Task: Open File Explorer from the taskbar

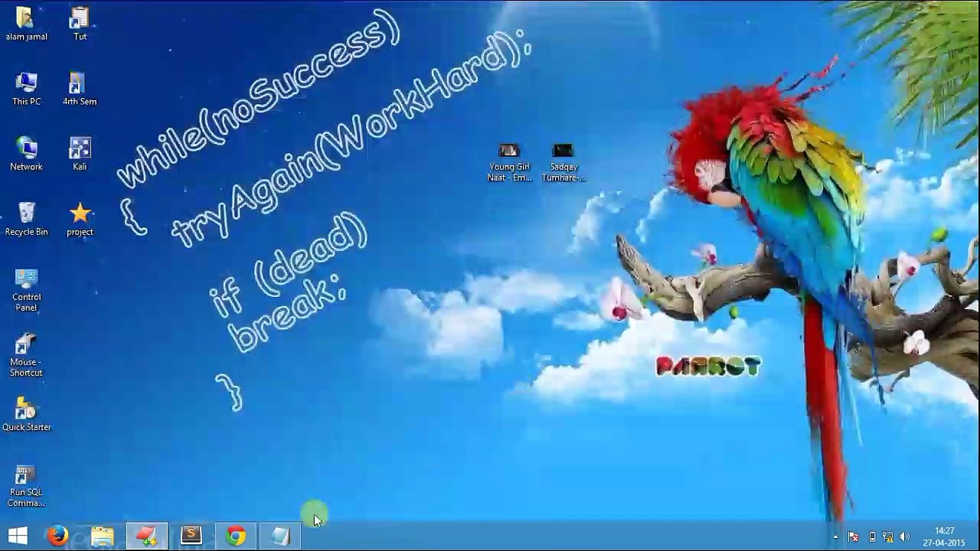Action: pos(102,536)
